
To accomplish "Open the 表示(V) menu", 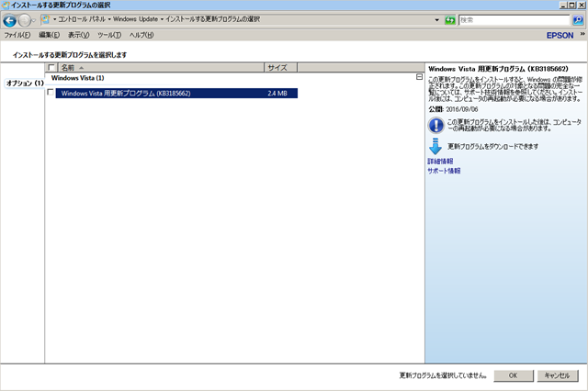I will click(78, 35).
